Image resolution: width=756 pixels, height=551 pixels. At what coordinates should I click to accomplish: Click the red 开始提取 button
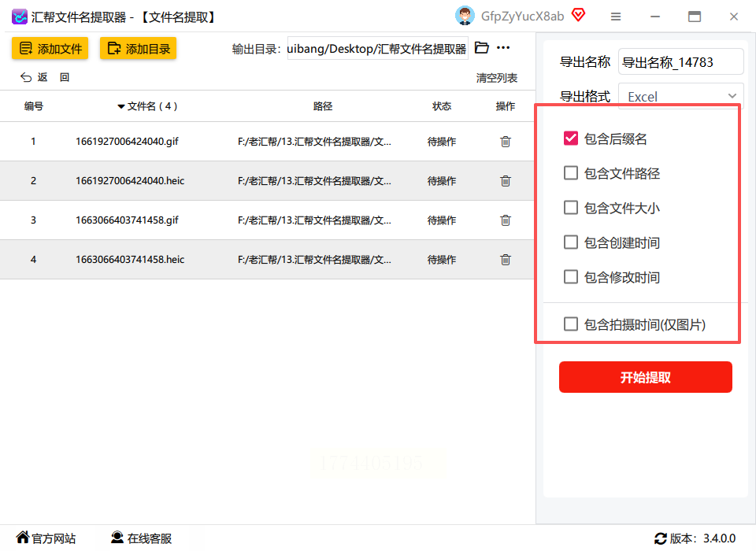[646, 377]
